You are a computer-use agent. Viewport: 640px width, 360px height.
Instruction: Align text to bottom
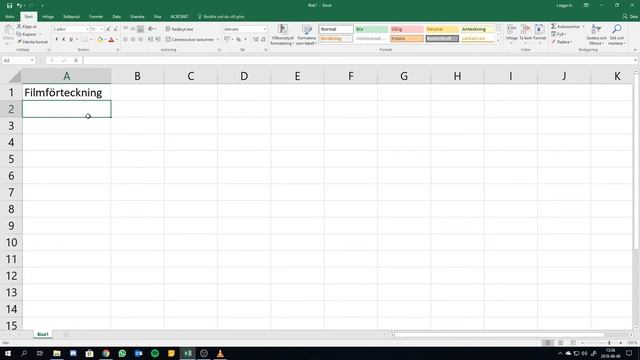coord(140,29)
